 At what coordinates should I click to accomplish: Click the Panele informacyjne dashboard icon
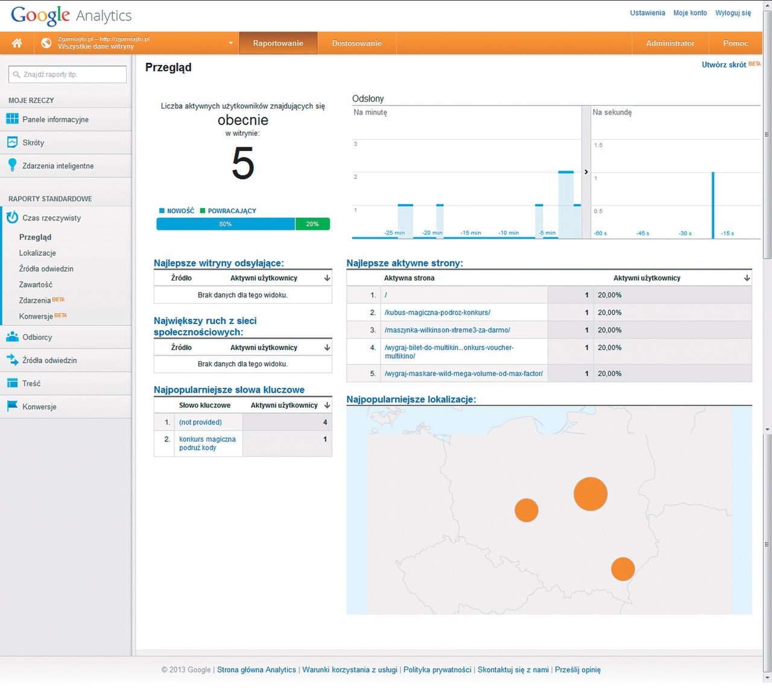coord(12,119)
